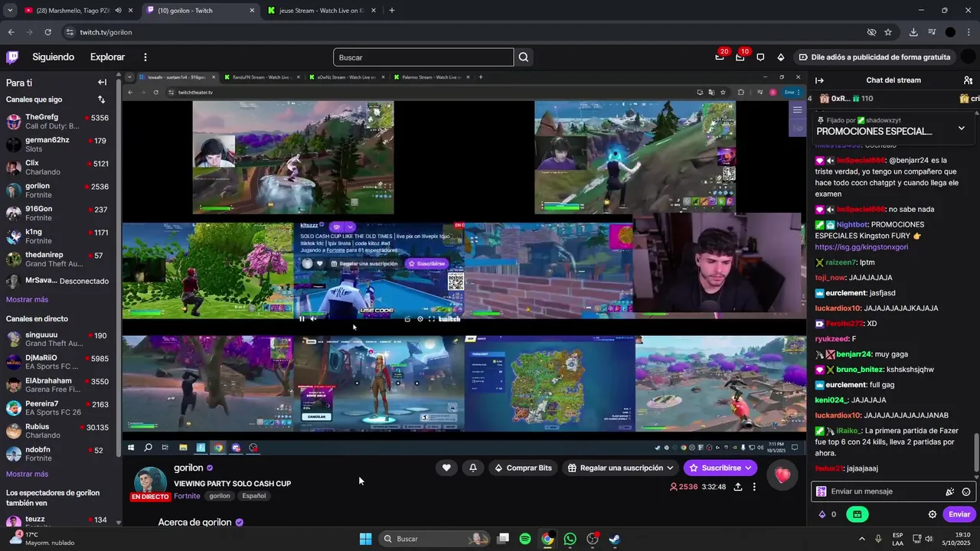Switch to the jeuse Stream Kick tab

322,11
